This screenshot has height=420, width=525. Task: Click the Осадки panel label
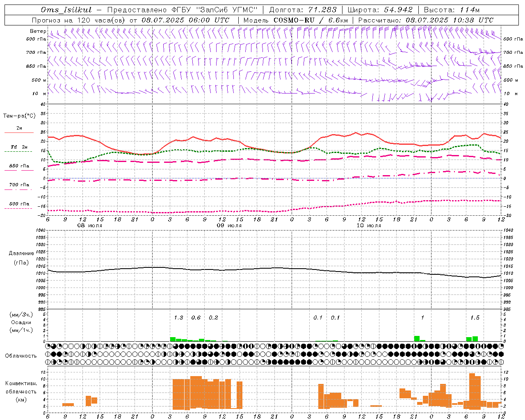coord(21,322)
